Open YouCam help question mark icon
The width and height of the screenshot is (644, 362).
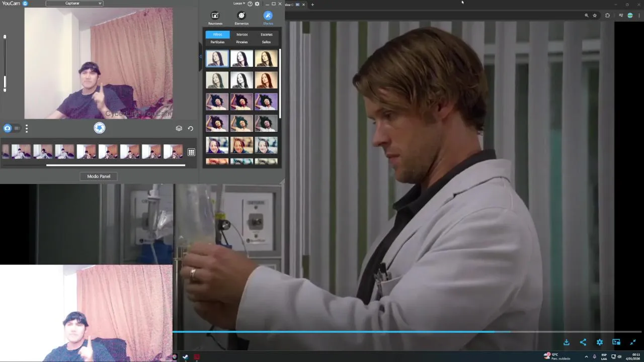coord(250,4)
